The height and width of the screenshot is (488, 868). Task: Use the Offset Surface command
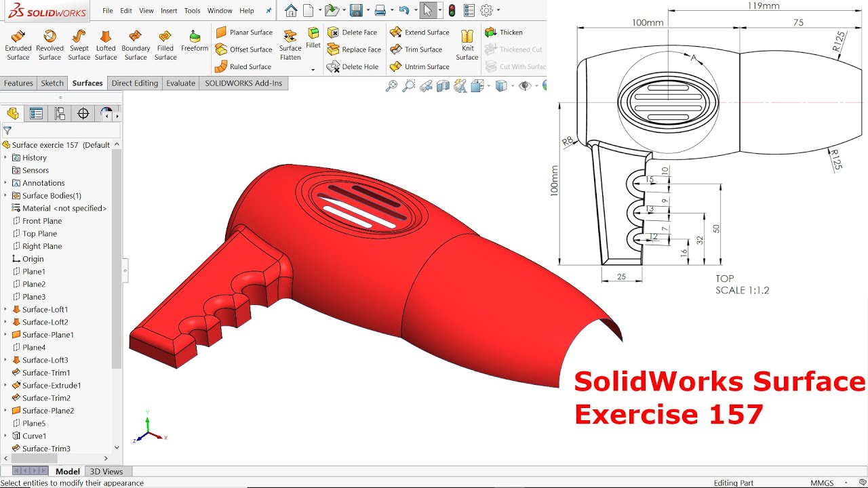243,49
